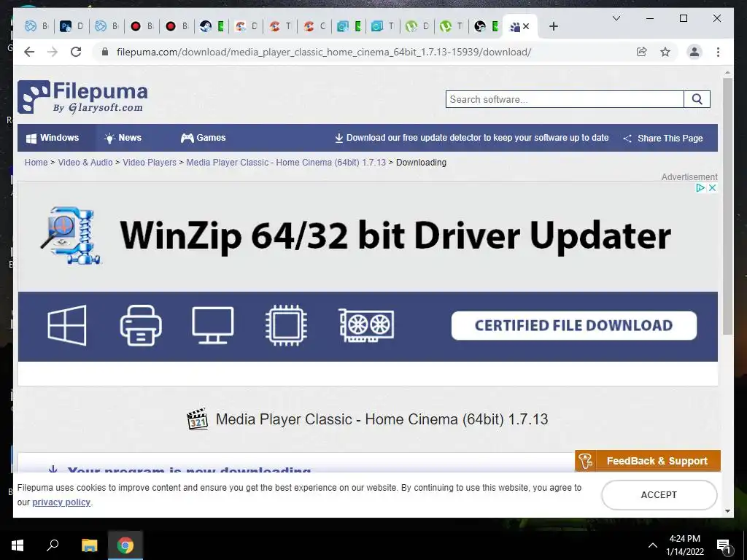Open Media Player Classic 1.7.13 breadcrumb

coord(286,163)
